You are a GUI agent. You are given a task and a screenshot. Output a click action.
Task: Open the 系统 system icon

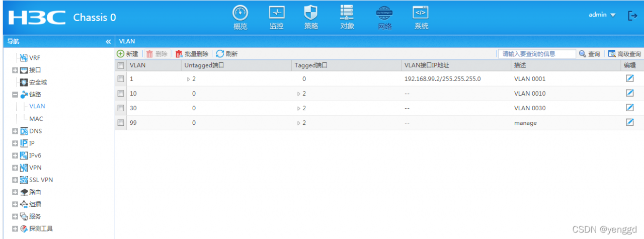[x=421, y=13]
